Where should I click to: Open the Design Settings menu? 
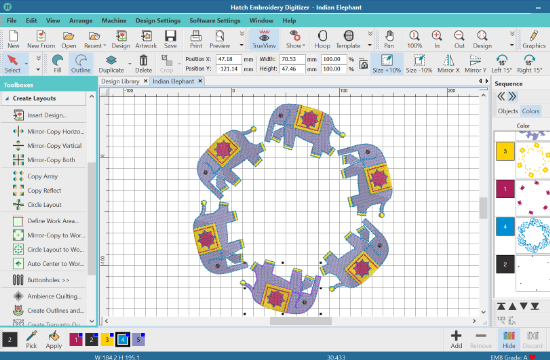[158, 20]
